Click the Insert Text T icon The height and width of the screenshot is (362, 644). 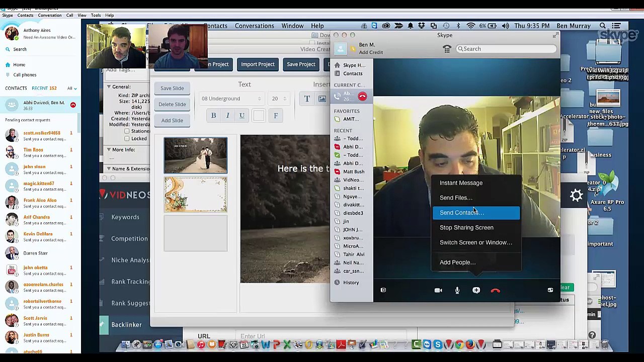(x=307, y=99)
